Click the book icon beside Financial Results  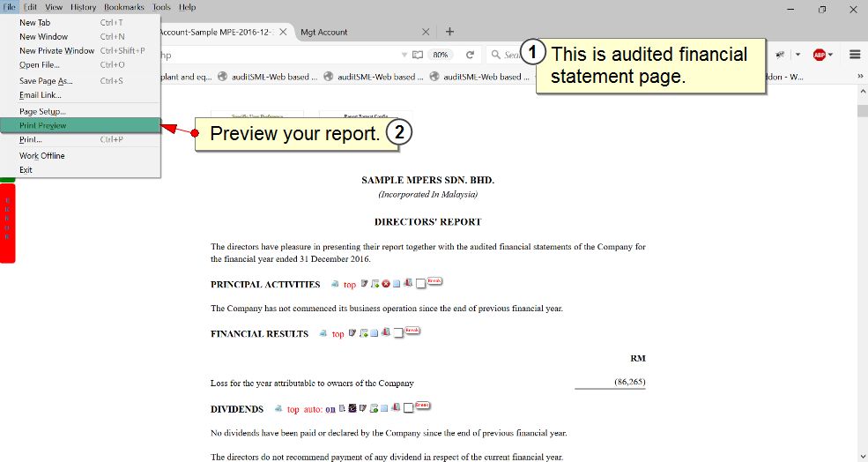tap(384, 333)
